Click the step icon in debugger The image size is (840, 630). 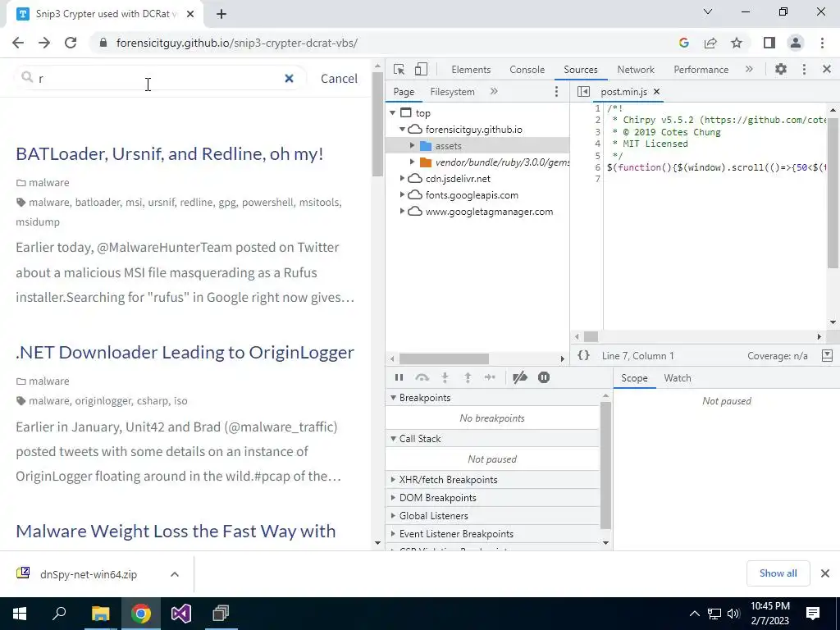(490, 377)
